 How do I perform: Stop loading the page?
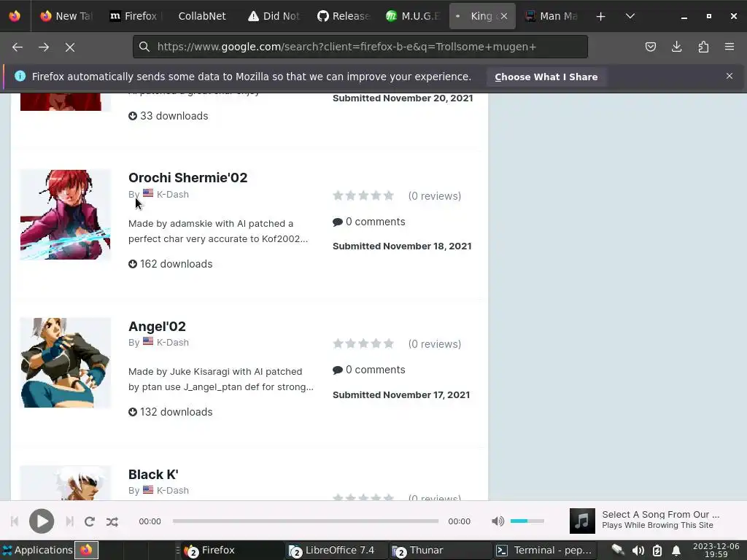(70, 47)
